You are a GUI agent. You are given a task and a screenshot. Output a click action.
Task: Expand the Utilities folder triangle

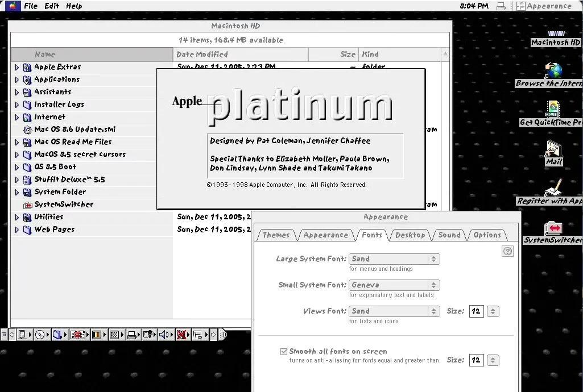(16, 218)
